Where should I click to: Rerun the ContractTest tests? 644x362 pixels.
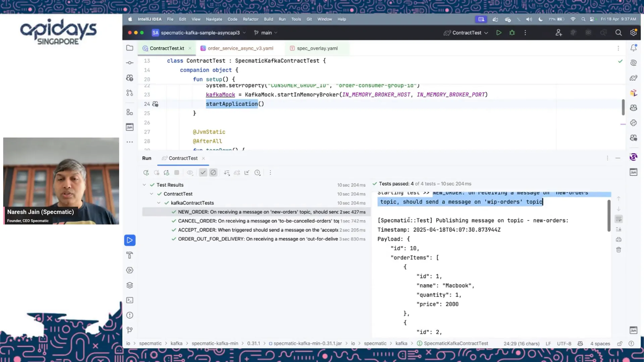[x=146, y=173]
